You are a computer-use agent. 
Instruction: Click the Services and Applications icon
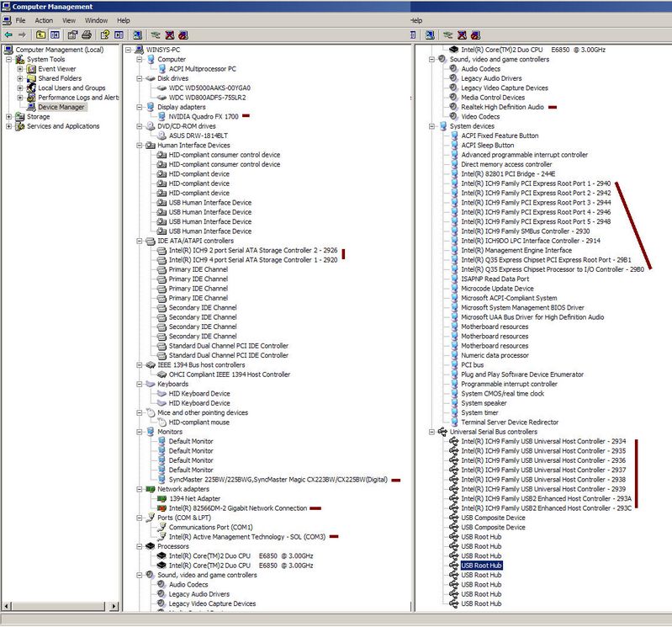pos(20,126)
